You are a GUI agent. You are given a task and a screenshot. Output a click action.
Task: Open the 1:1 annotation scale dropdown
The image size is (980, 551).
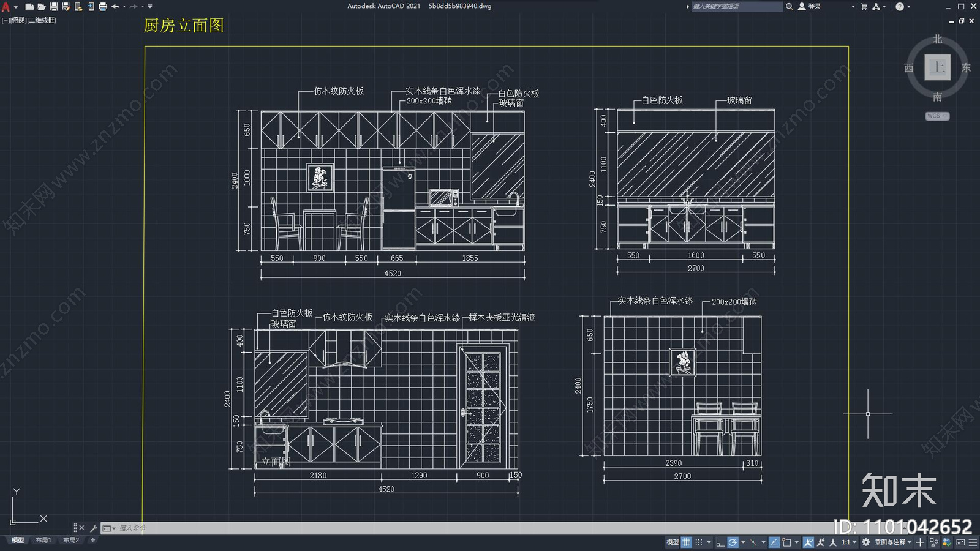coord(849,542)
